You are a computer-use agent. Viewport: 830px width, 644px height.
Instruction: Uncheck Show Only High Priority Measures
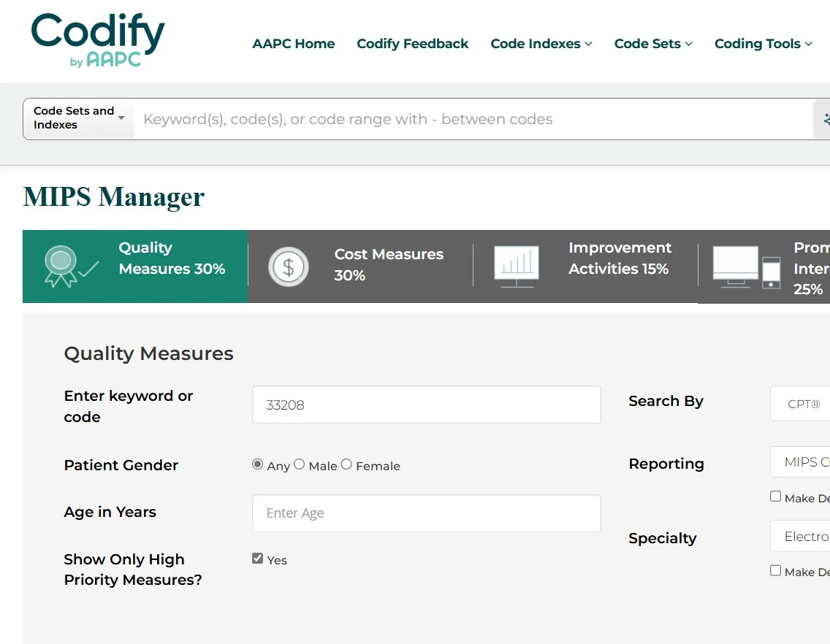257,559
